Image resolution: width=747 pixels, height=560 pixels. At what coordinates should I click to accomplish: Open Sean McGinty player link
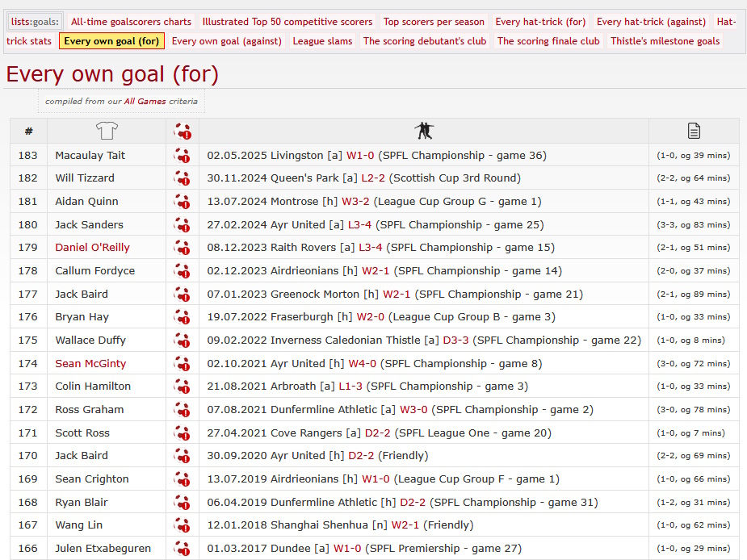90,364
